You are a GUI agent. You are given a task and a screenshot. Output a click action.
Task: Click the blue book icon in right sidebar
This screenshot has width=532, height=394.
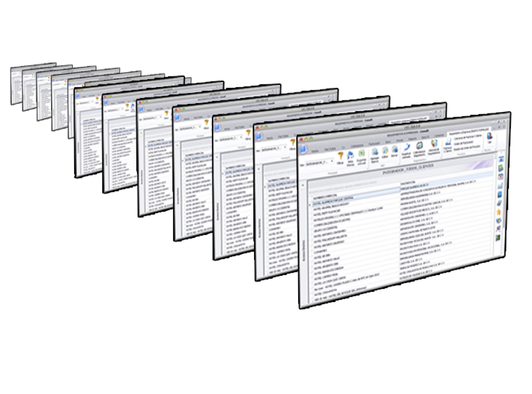[x=500, y=194]
